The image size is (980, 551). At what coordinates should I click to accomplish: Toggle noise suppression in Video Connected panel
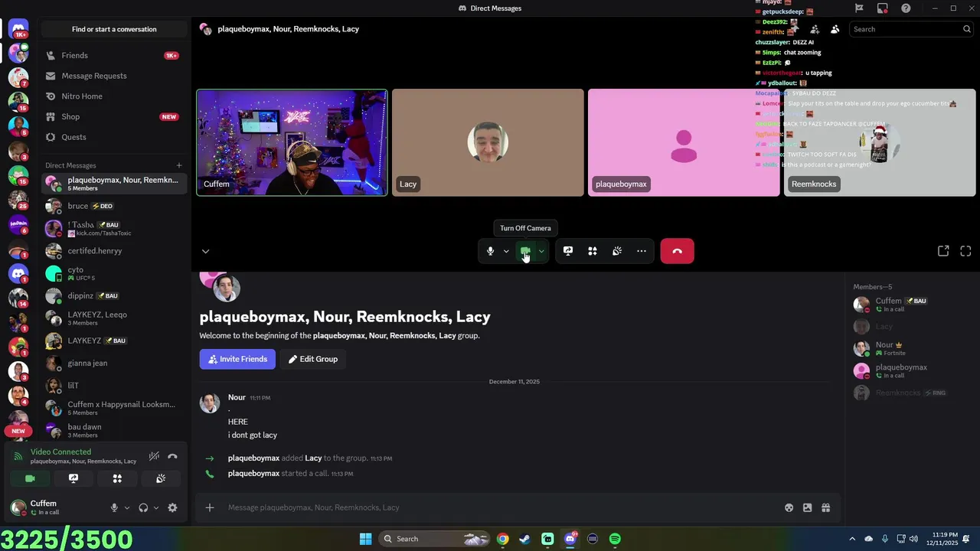click(154, 456)
